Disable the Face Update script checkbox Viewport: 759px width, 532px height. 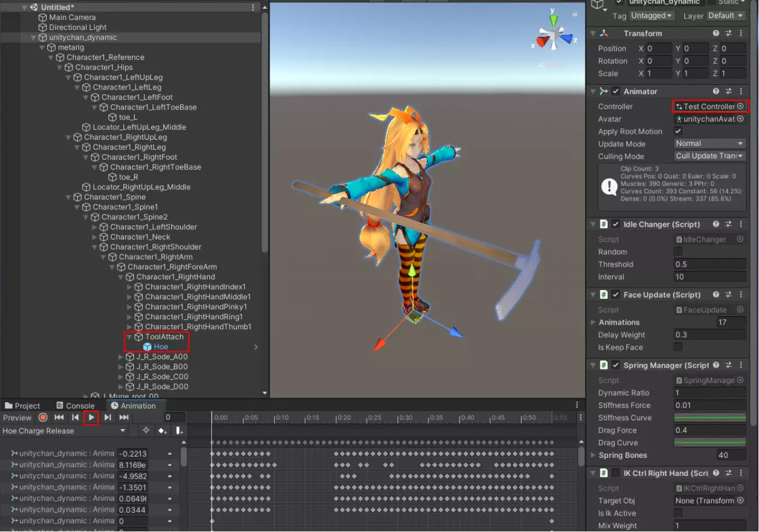pyautogui.click(x=616, y=295)
